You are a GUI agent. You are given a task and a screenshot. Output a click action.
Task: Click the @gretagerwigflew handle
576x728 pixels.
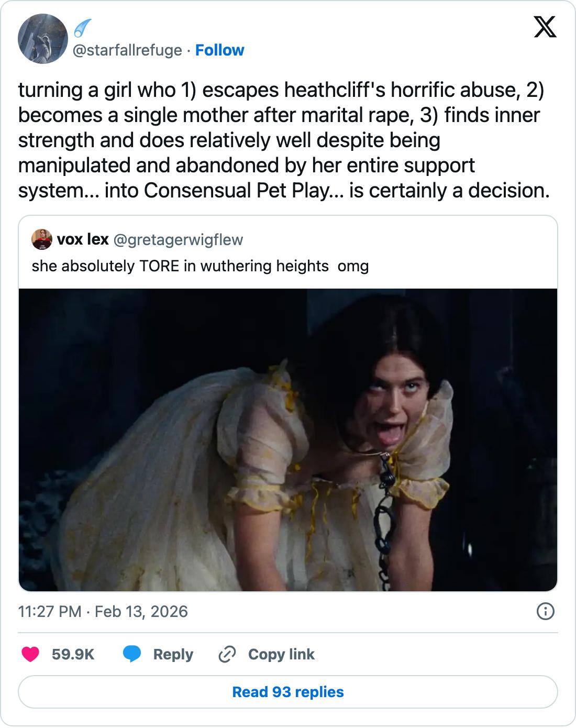(x=178, y=239)
